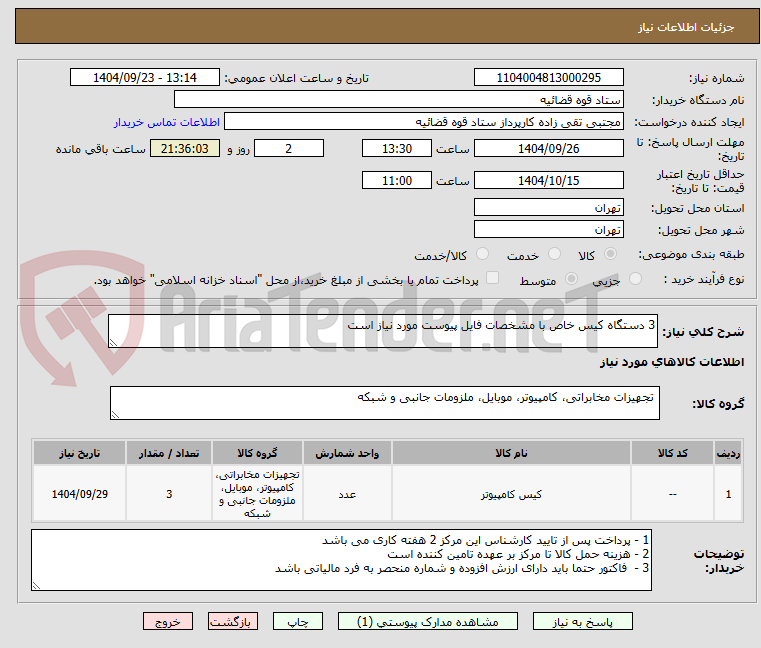Screen dimensions: 761x648
Task: Click the نام کالا column header
Action: (x=511, y=453)
